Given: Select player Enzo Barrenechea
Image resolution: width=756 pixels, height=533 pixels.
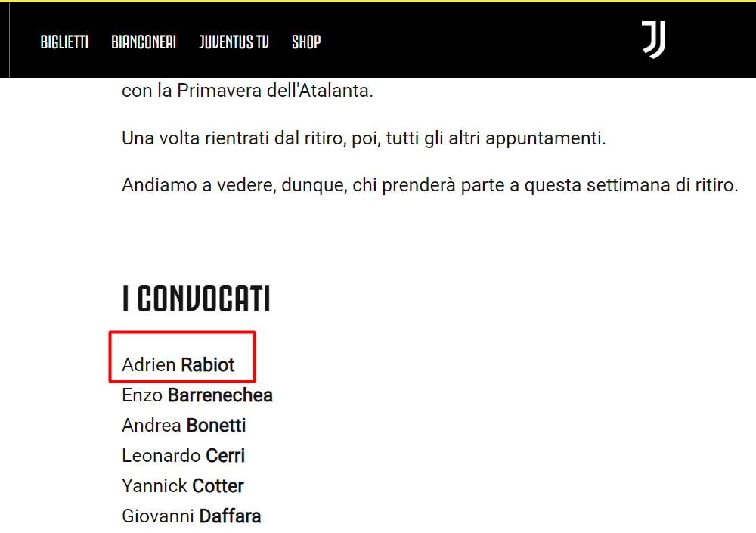Looking at the screenshot, I should [x=197, y=395].
